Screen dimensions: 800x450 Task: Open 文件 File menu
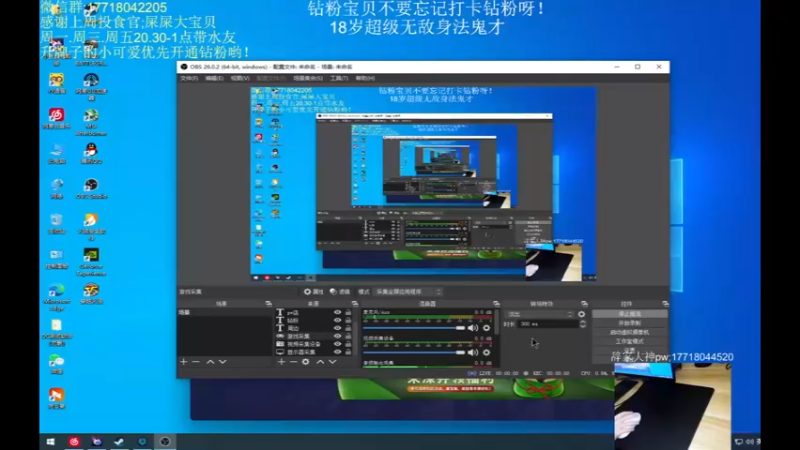coord(189,79)
